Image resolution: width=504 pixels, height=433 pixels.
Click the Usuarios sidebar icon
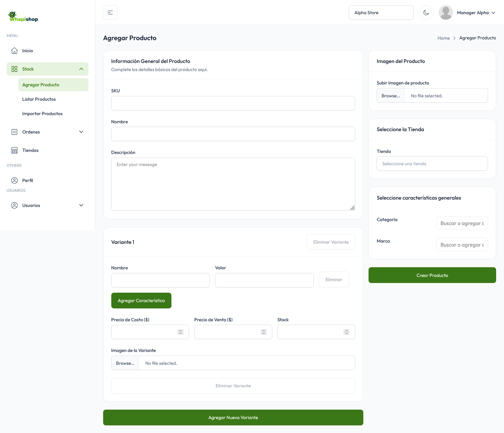click(14, 205)
